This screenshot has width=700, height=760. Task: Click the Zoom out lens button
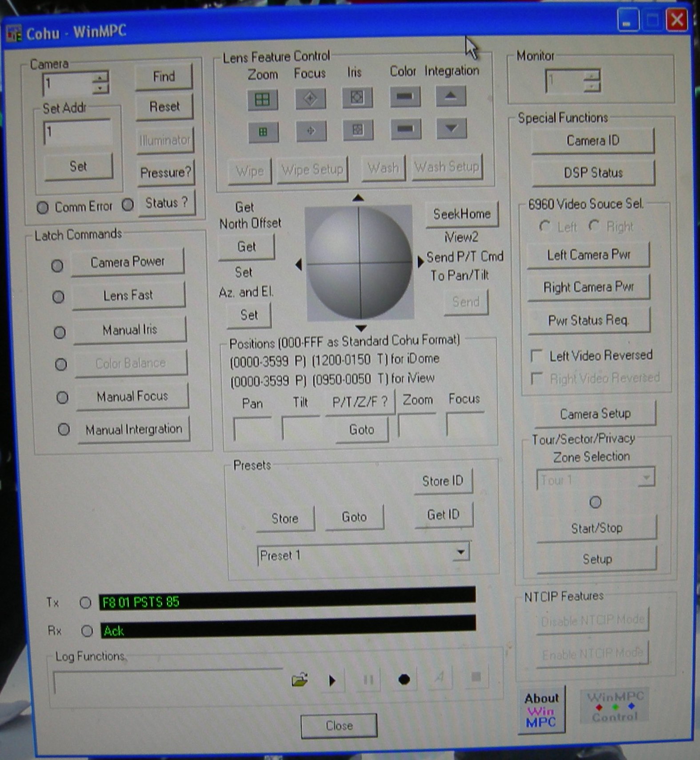pos(263,132)
